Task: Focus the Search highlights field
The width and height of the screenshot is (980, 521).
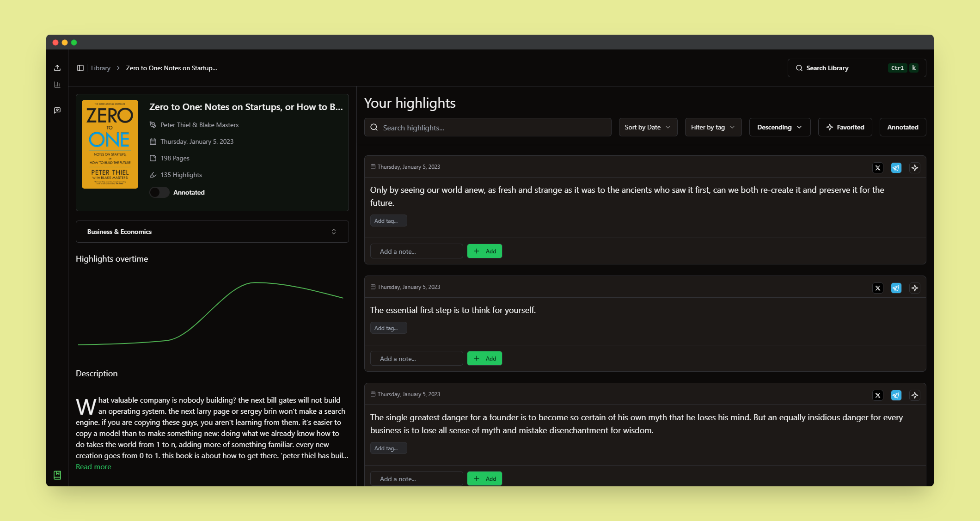Action: pyautogui.click(x=488, y=127)
